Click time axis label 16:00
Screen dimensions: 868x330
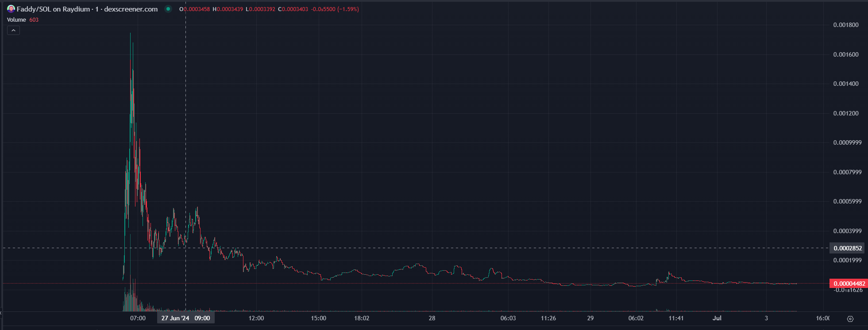[823, 318]
